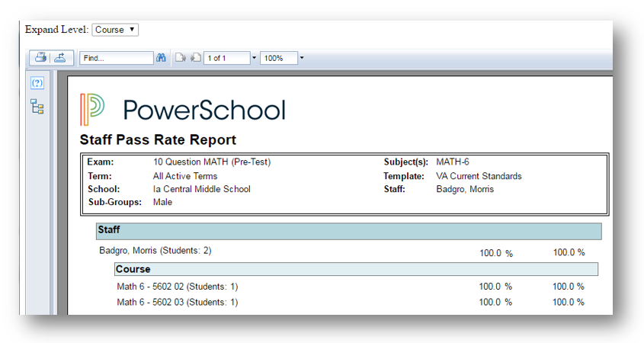
Task: Click the binoculars find icon
Action: (161, 57)
